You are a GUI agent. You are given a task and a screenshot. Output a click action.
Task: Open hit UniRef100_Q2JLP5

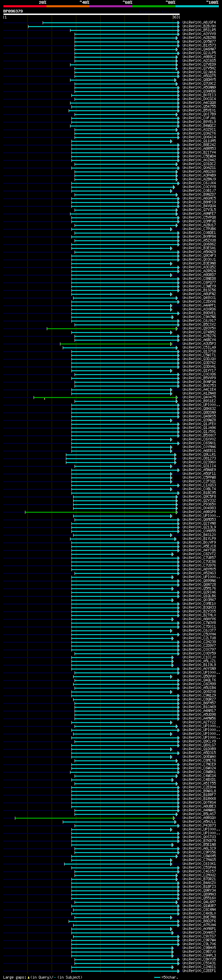pos(199,53)
